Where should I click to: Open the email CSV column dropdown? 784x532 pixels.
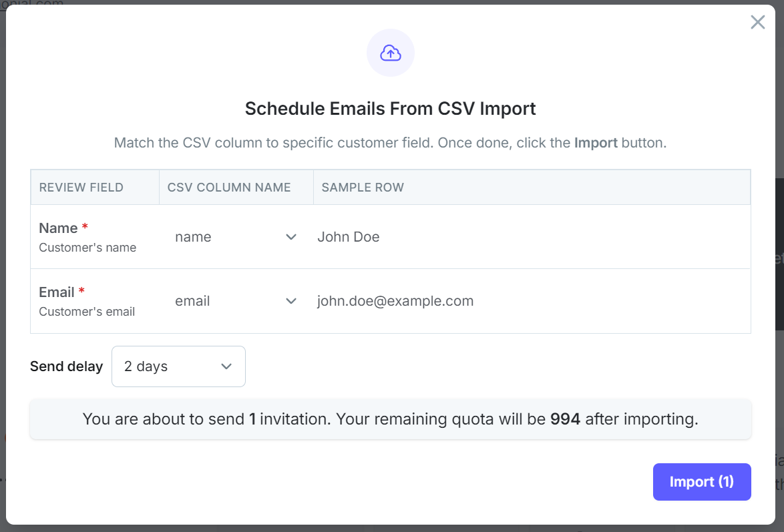coord(236,301)
